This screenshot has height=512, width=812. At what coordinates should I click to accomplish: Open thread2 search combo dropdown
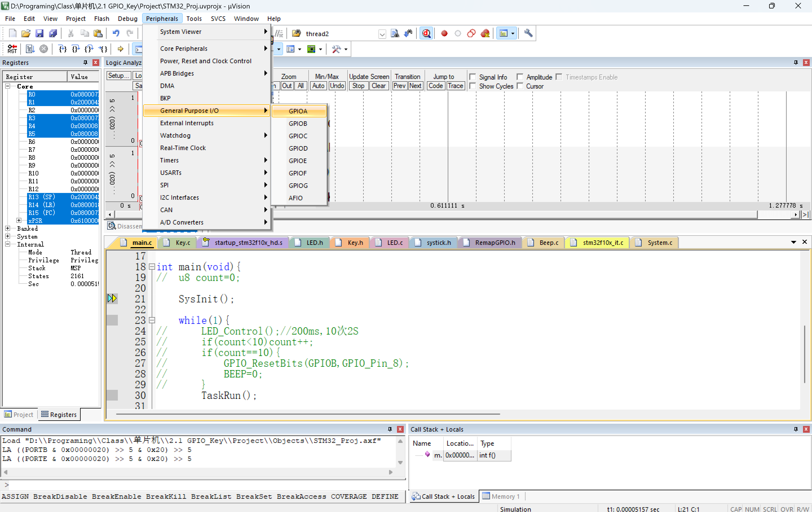point(382,34)
